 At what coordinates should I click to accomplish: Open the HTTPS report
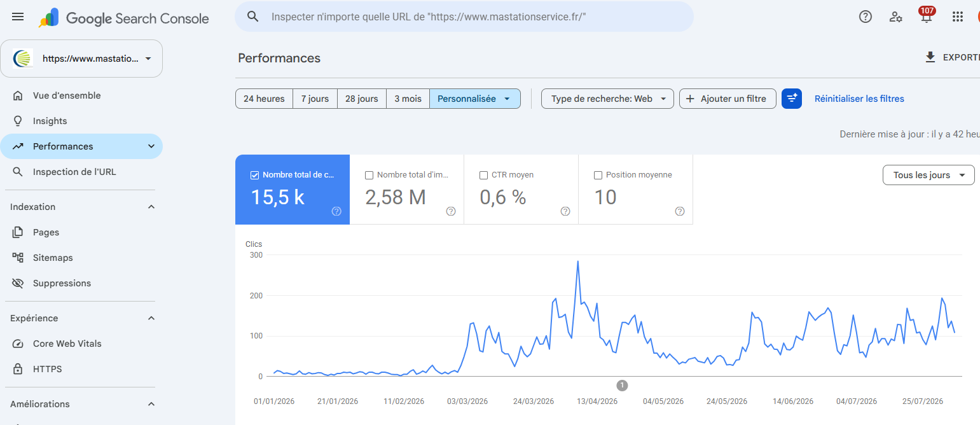pyautogui.click(x=81, y=369)
